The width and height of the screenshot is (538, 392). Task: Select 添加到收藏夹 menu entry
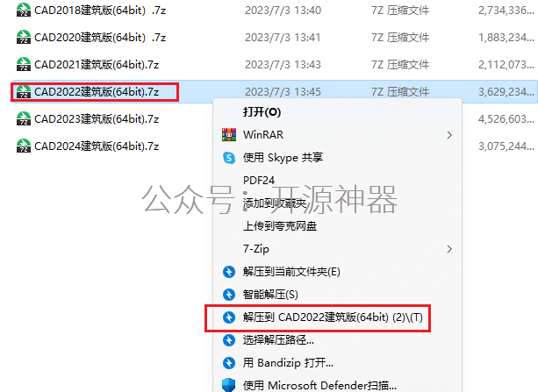point(275,203)
